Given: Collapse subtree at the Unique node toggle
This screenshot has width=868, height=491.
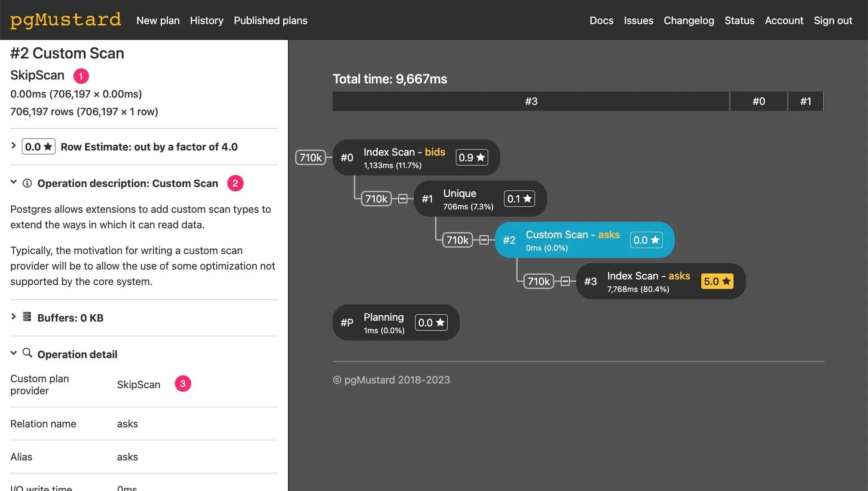Looking at the screenshot, I should (x=403, y=199).
